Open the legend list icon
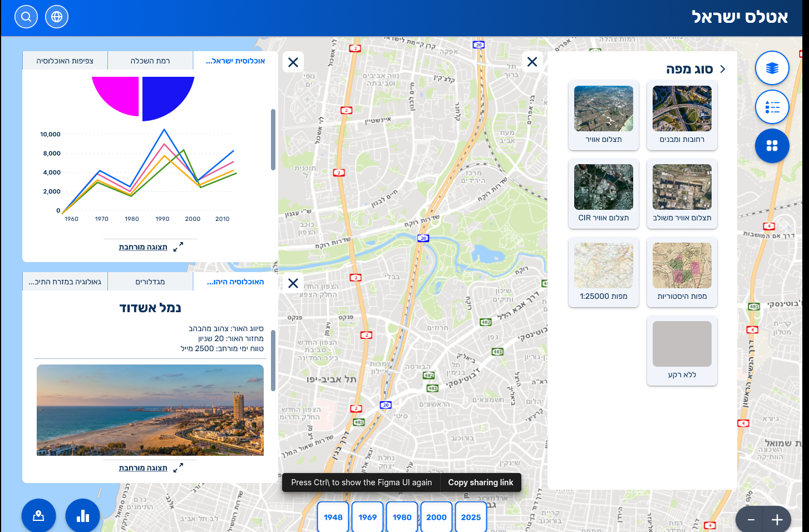 click(772, 107)
